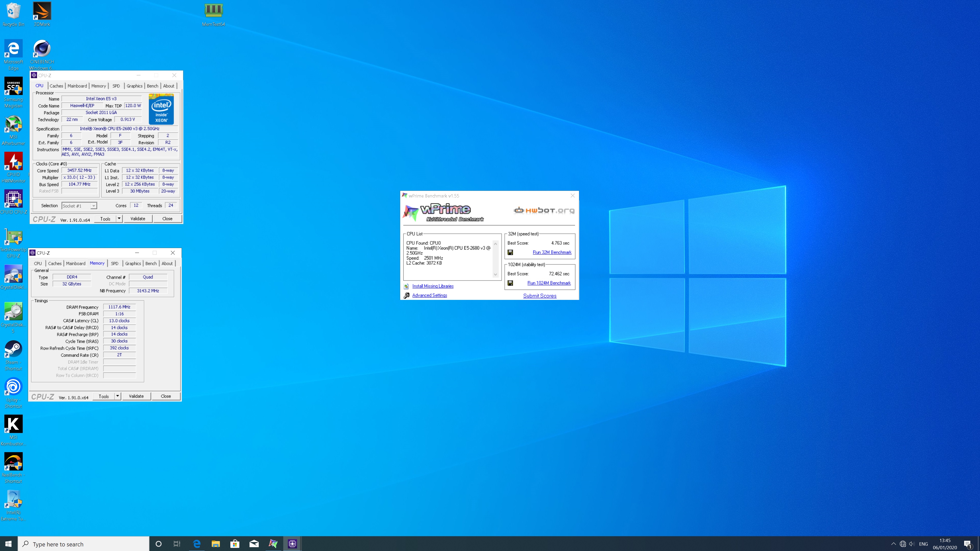This screenshot has height=551, width=980.
Task: Select SPD tab in lower CPU-Z window
Action: tap(114, 263)
